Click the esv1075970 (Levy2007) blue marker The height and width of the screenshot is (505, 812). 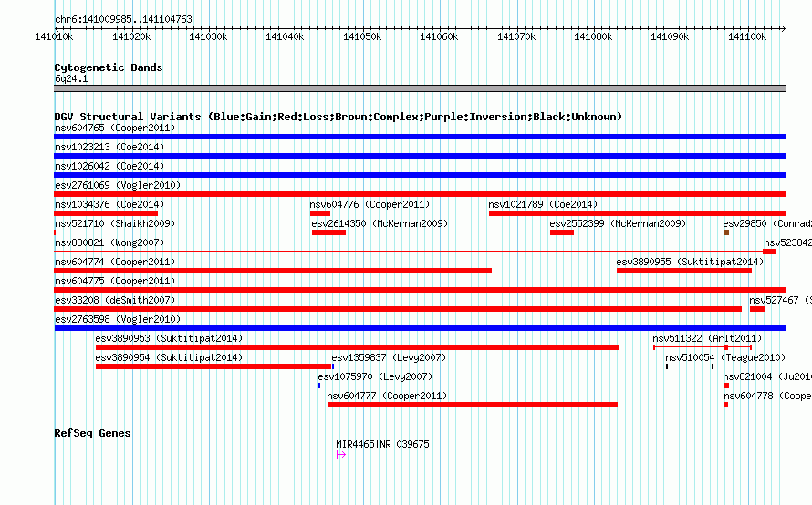319,386
